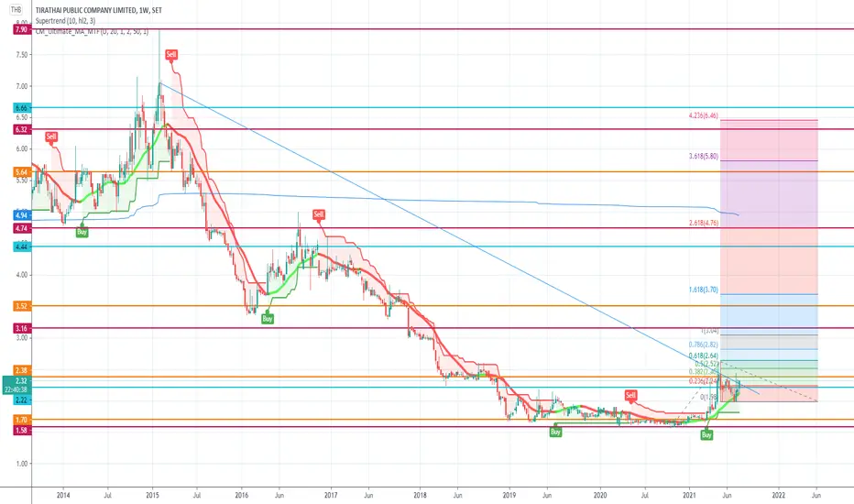The image size is (854, 504).
Task: Select the 0.618(2.64) Fibonacci label
Action: [704, 356]
